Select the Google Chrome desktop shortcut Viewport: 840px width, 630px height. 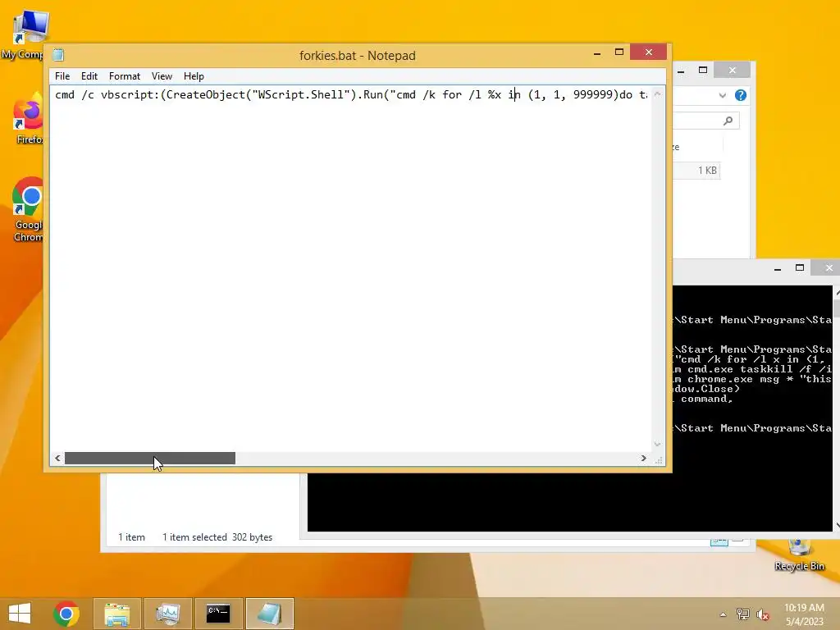coord(28,210)
